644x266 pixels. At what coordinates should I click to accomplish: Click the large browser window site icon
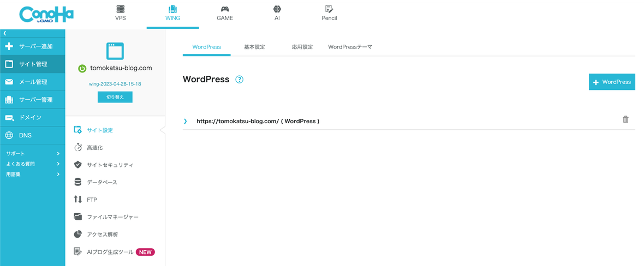pyautogui.click(x=115, y=51)
